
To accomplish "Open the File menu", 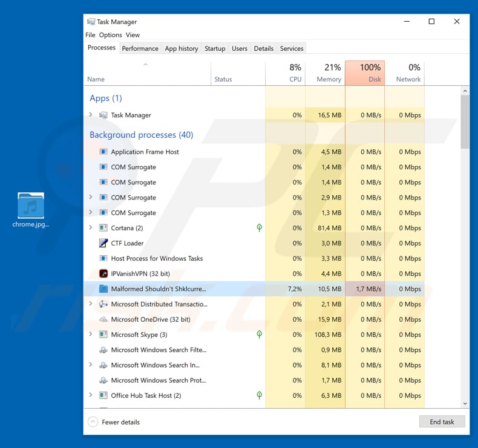I will coord(90,35).
